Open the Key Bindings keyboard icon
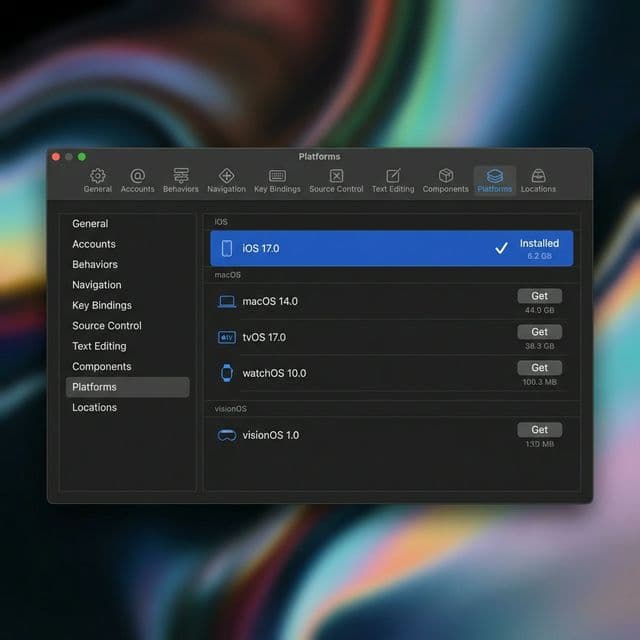640x640 pixels. click(277, 180)
